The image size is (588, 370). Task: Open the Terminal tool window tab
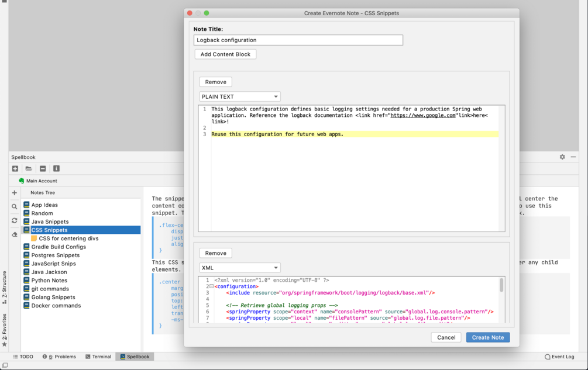(98, 357)
